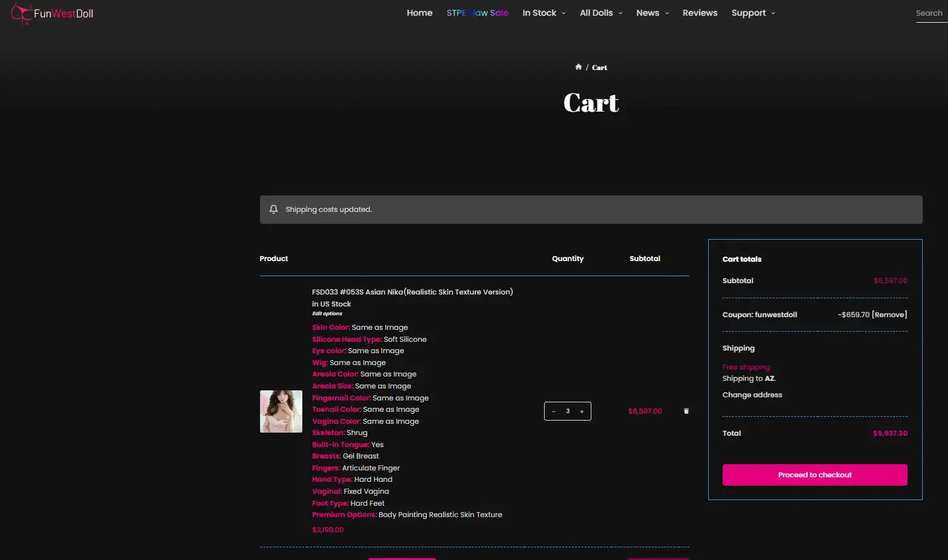
Task: Remove item with the trash icon
Action: (x=686, y=411)
